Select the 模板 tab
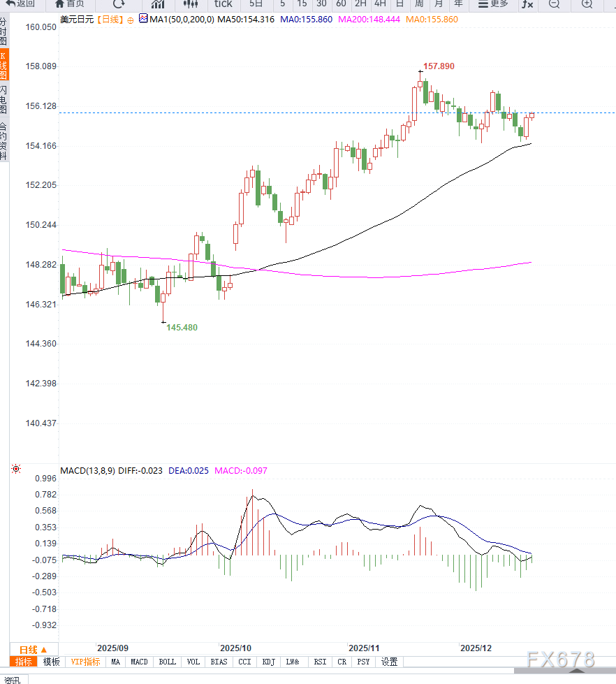Screen dimensions: 616x684 51,662
